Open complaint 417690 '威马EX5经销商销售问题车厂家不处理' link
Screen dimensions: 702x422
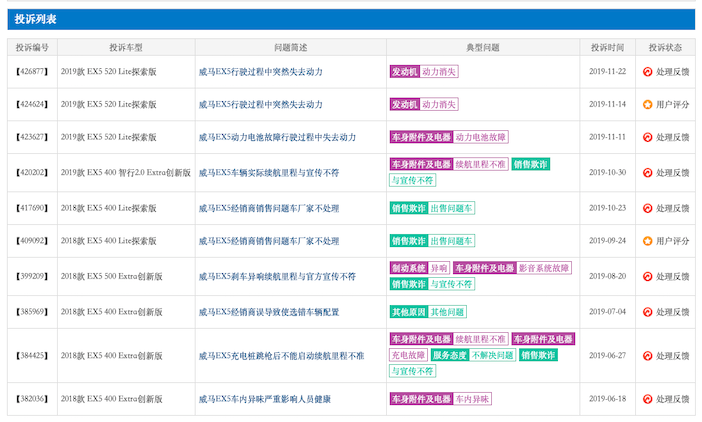[x=269, y=208]
